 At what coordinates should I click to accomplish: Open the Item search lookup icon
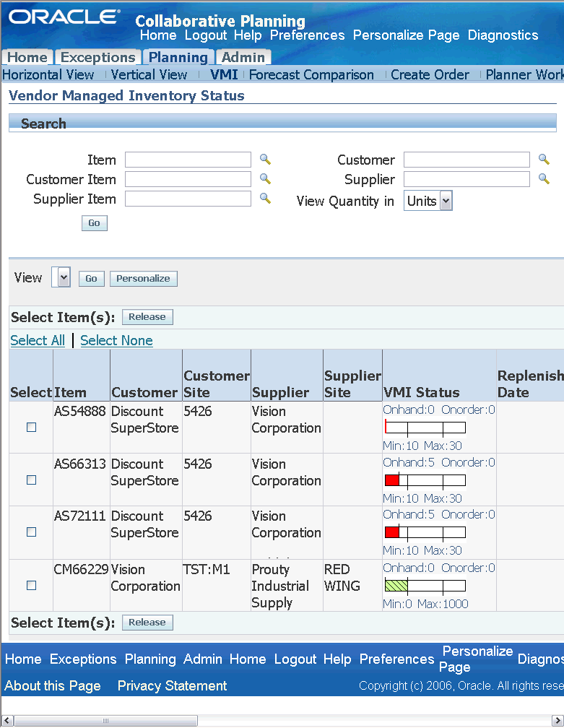[265, 160]
